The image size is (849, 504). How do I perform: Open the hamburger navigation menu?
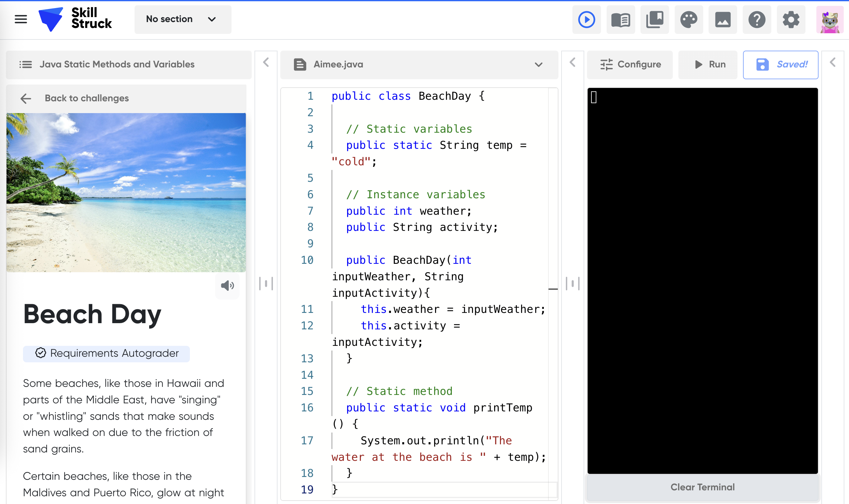click(x=21, y=19)
